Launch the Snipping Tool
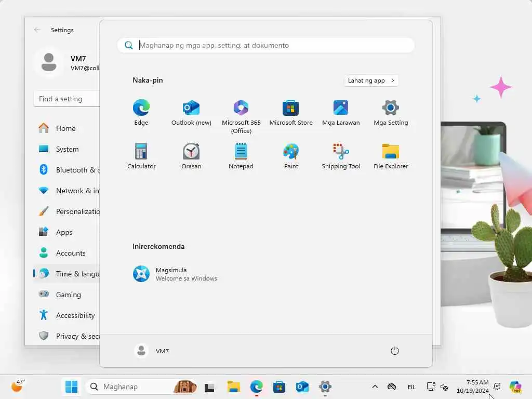This screenshot has height=399, width=532. 341,156
